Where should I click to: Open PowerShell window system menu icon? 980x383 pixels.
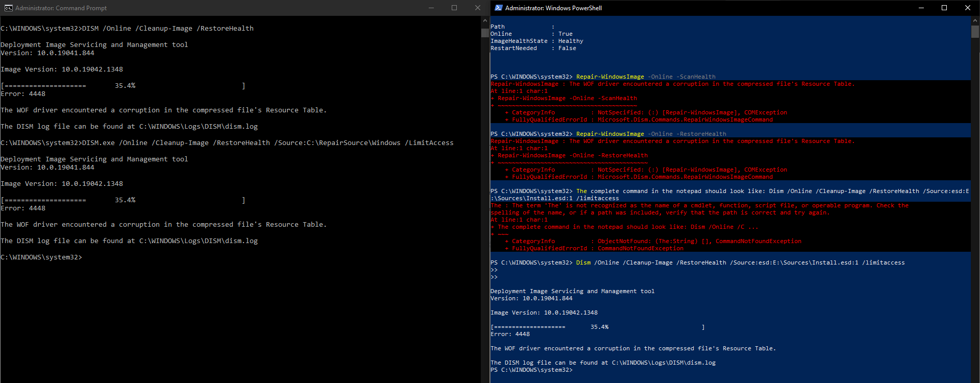[x=499, y=8]
